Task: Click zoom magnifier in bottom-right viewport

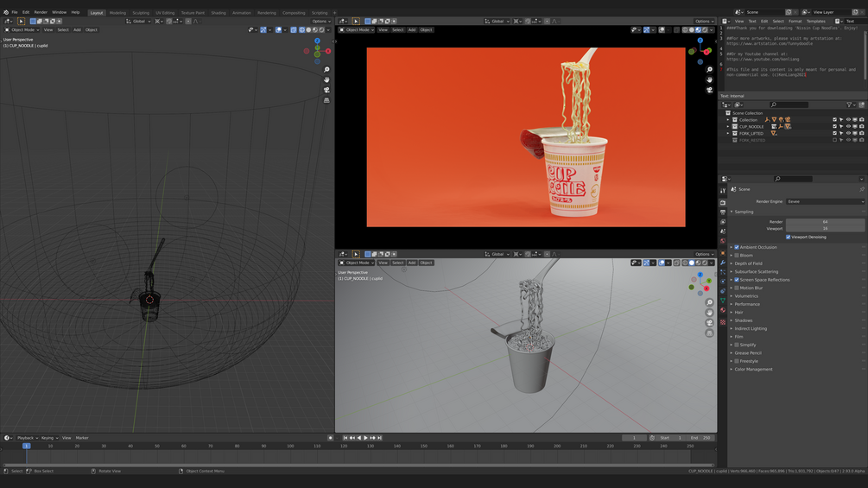Action: click(709, 302)
